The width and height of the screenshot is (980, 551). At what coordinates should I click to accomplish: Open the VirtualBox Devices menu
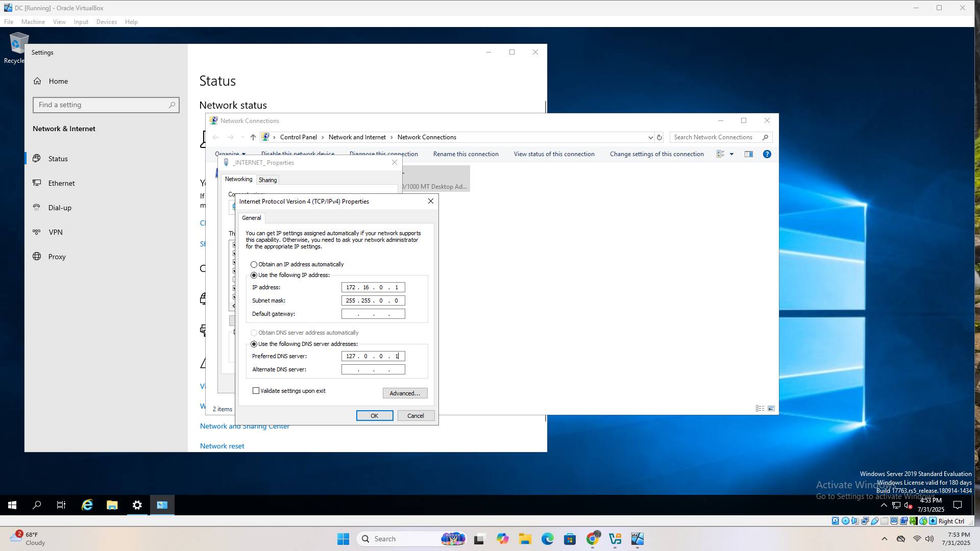tap(106, 22)
